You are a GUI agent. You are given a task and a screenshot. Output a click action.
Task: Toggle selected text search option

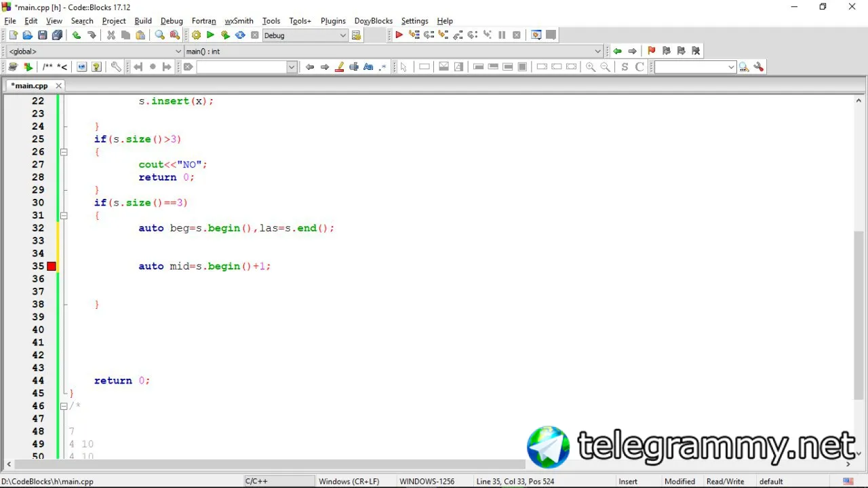[354, 67]
